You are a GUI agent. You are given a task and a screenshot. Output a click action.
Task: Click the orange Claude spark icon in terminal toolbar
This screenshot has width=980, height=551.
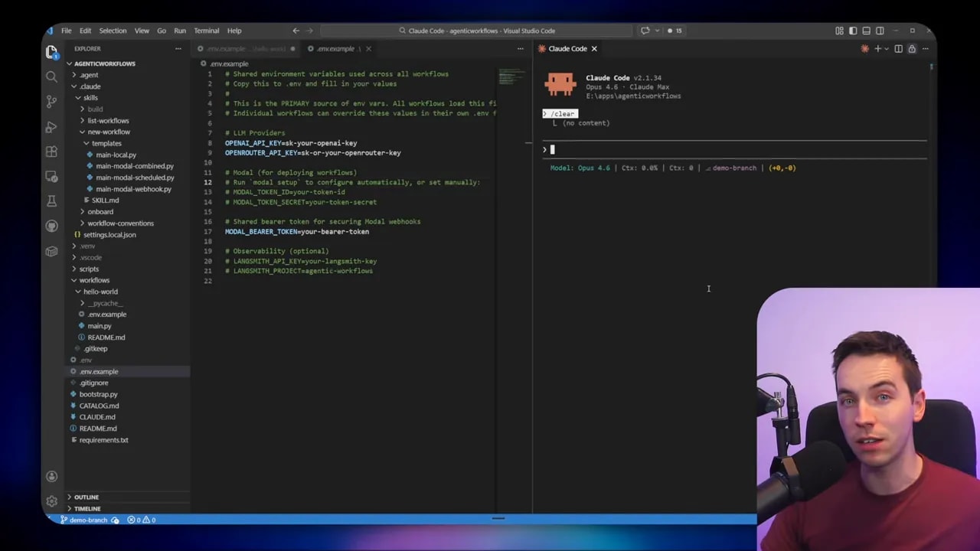(865, 48)
